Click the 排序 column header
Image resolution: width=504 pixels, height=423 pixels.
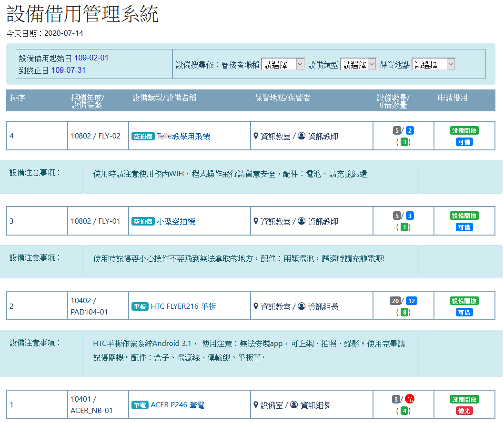(18, 98)
